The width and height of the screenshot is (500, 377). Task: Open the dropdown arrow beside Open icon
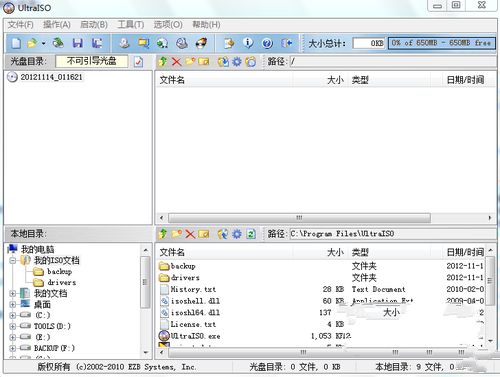43,43
